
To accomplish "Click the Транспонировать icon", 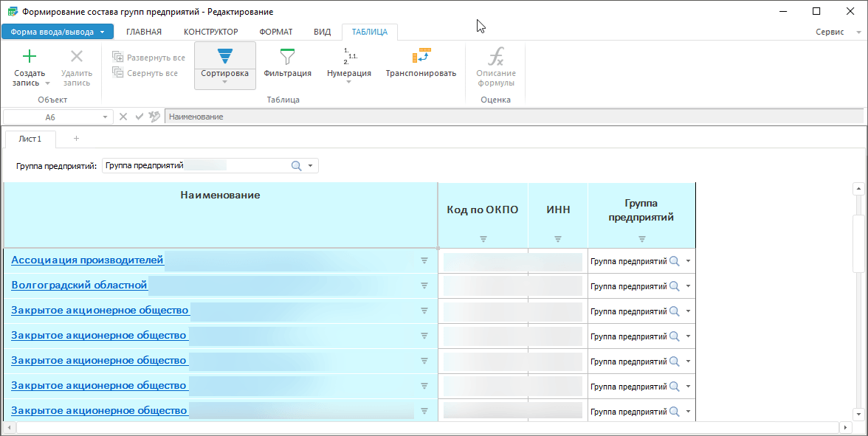I will pos(421,56).
